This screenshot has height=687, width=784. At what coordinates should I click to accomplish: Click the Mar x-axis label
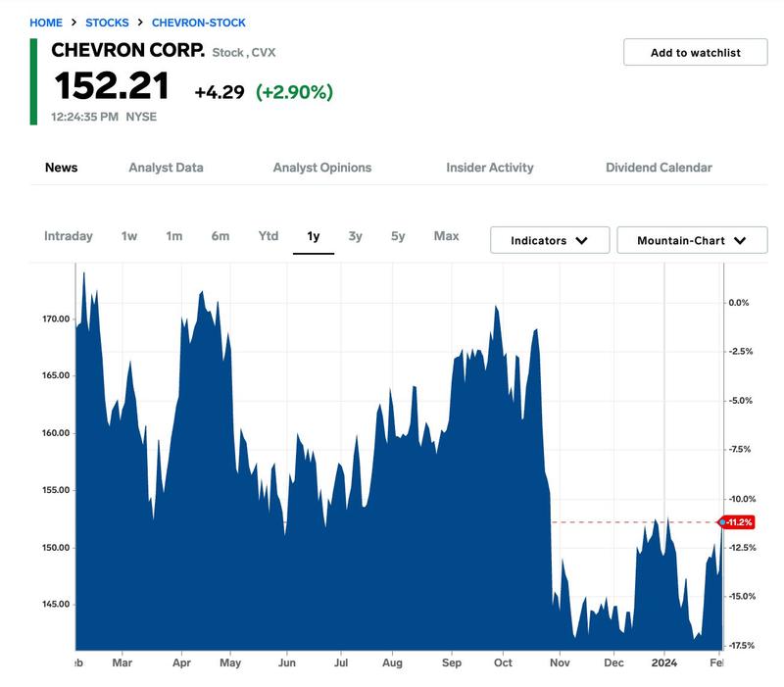tap(122, 662)
